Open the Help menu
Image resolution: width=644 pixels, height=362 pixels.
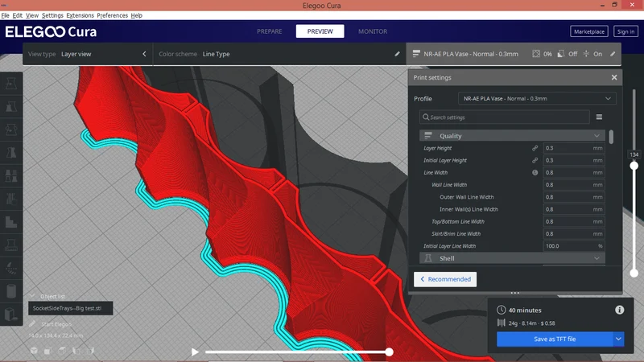click(136, 15)
